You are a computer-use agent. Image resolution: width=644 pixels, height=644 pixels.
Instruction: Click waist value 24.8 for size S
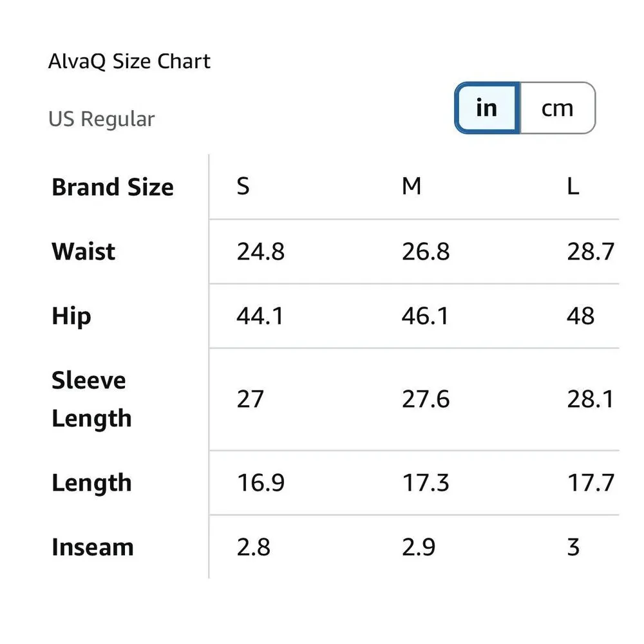tap(260, 252)
